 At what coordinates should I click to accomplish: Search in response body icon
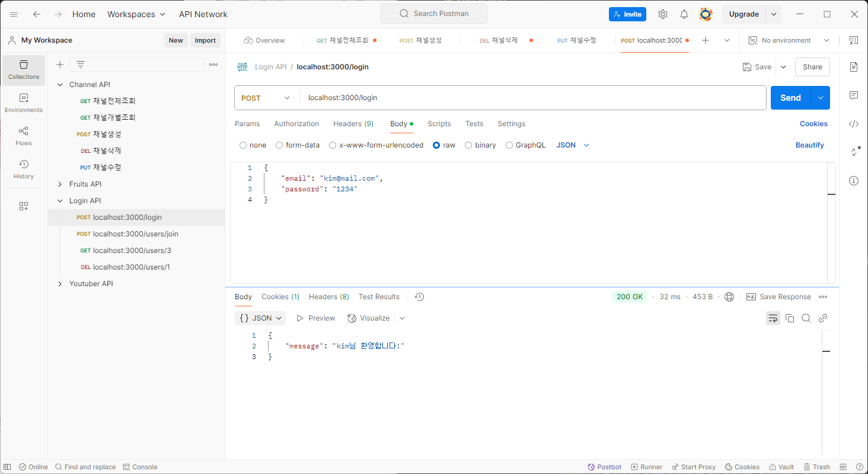pos(806,318)
